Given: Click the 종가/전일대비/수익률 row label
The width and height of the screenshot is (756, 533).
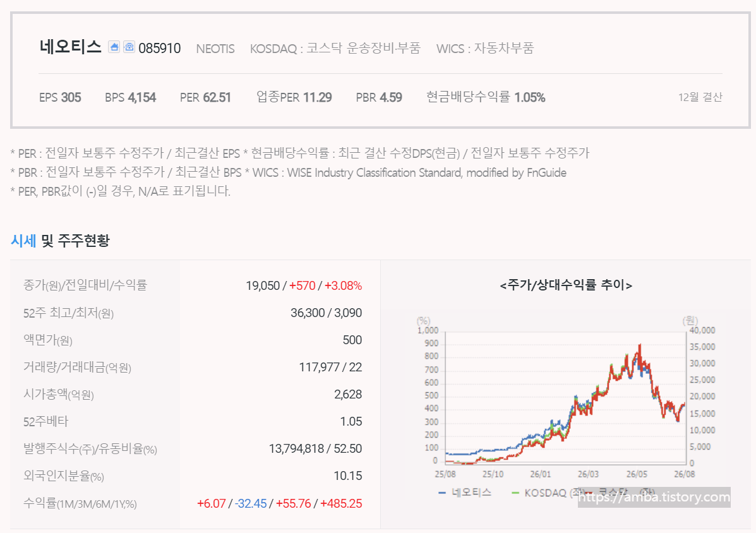Looking at the screenshot, I should [x=85, y=285].
